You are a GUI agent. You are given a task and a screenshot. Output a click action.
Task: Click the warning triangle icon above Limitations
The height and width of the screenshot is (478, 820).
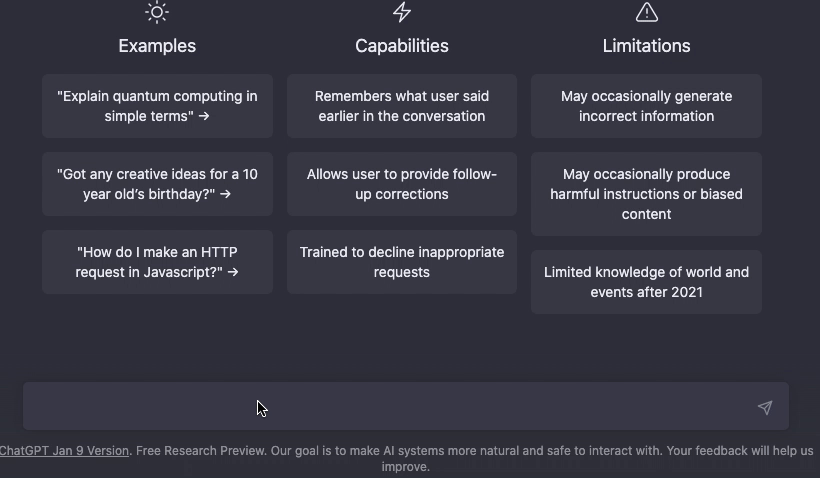pos(646,12)
